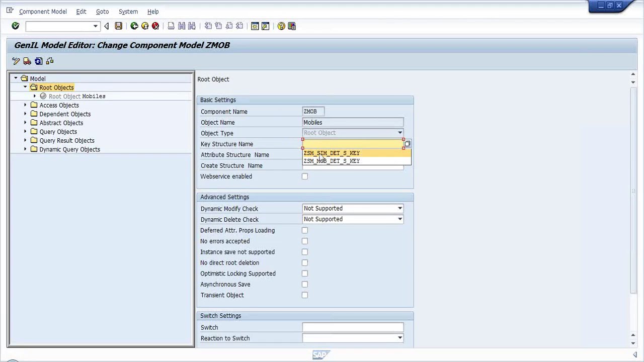Click the Transport truck icon
This screenshot has width=644, height=362.
[27, 61]
